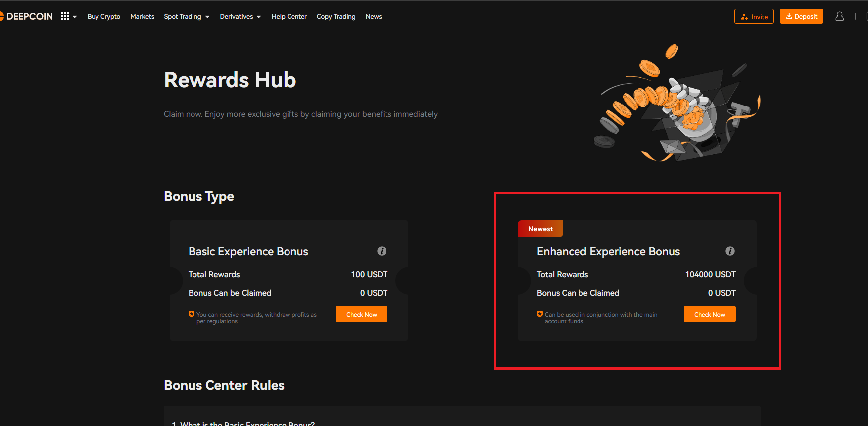Image resolution: width=868 pixels, height=426 pixels.
Task: Click shield icon beside withdraw profits note
Action: 192,314
